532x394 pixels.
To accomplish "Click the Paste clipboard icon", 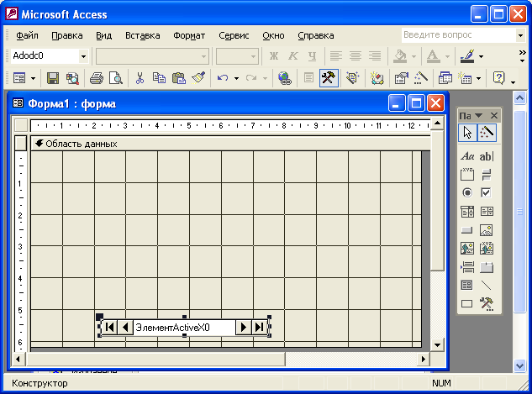I will click(x=178, y=78).
